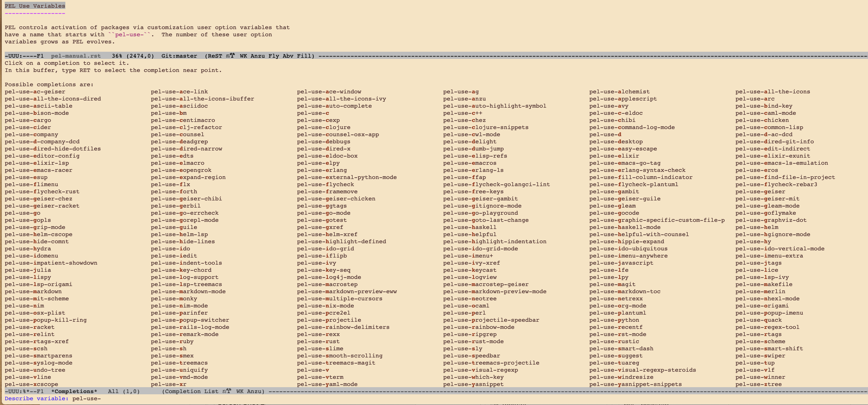Viewport: 868px width, 405px height.
Task: Choose pel-use-elixir completion
Action: click(614, 156)
